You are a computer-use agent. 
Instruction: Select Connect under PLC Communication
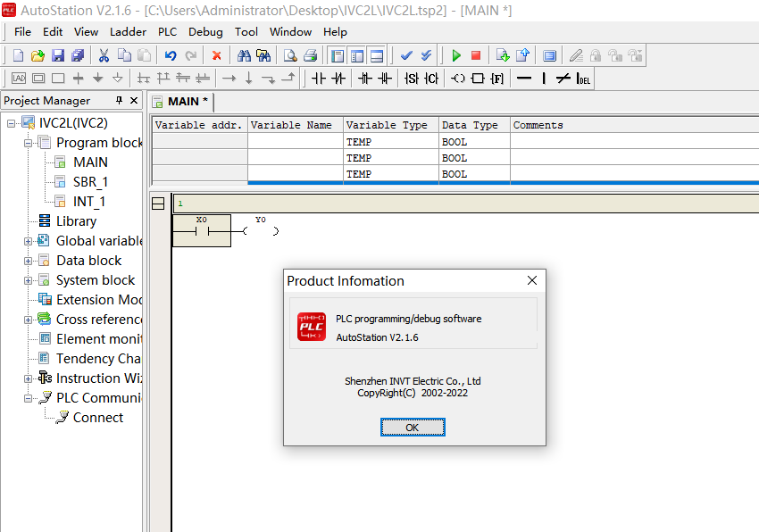click(97, 418)
